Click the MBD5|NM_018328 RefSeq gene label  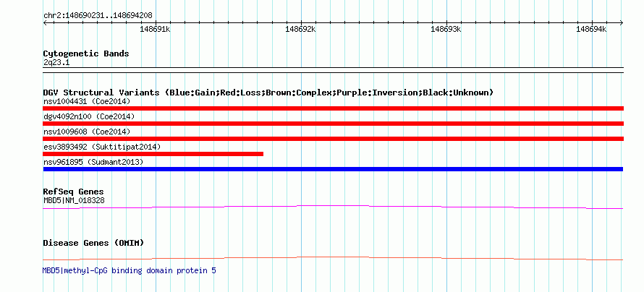coord(74,200)
